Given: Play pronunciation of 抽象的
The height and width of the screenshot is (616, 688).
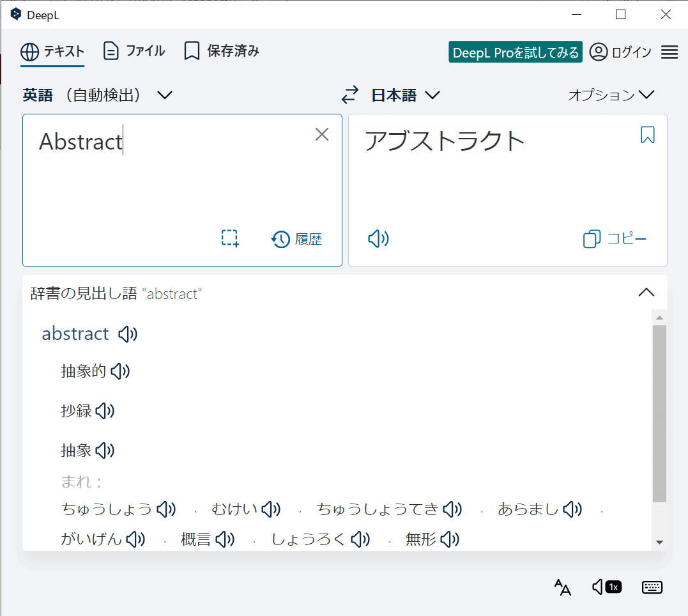Looking at the screenshot, I should pos(119,371).
